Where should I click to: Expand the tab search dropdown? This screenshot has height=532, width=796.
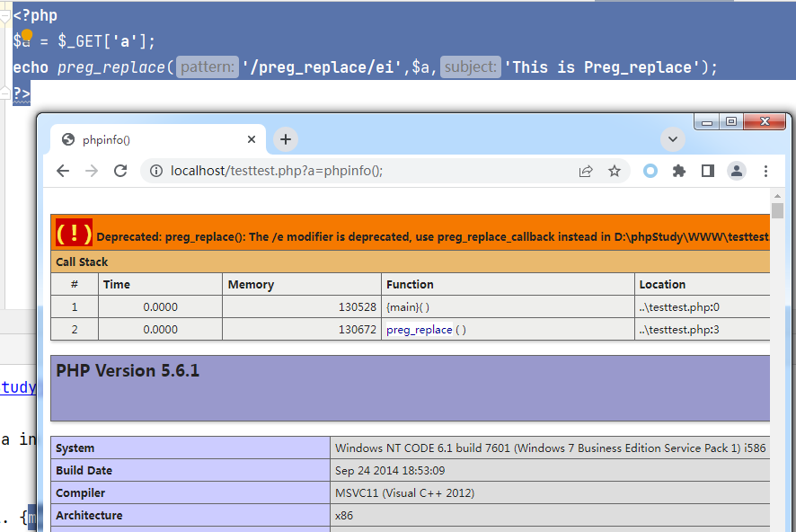(x=673, y=139)
